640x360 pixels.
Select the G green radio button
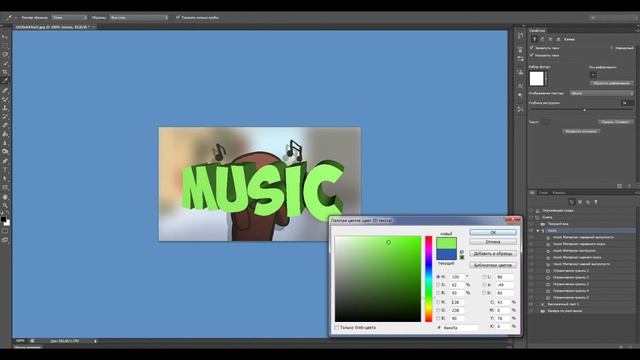[x=438, y=310]
